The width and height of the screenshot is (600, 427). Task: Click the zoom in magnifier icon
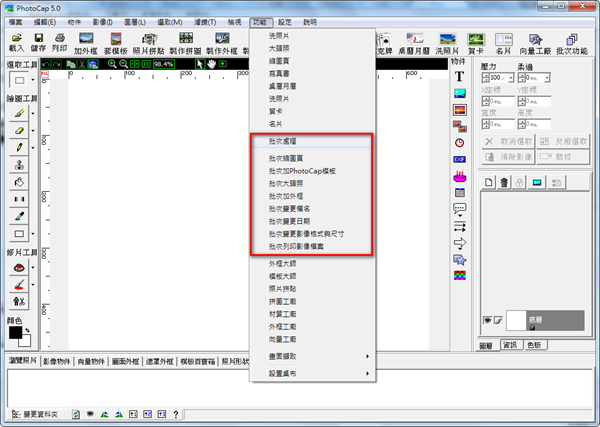(x=112, y=64)
